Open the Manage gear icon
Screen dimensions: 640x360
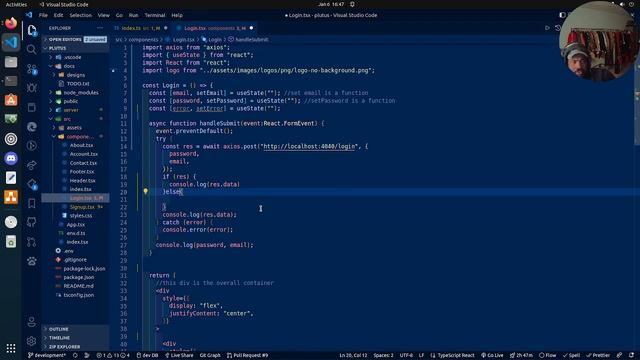(31, 340)
